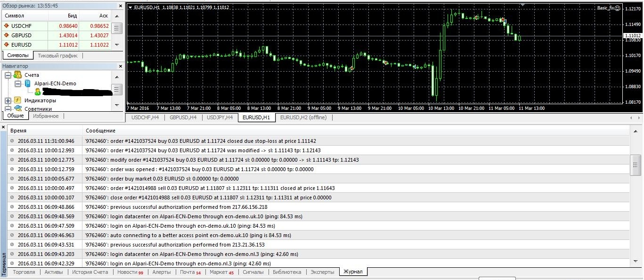Image resolution: width=644 pixels, height=280 pixels.
Task: Click the green user account icon
Action: [x=37, y=91]
